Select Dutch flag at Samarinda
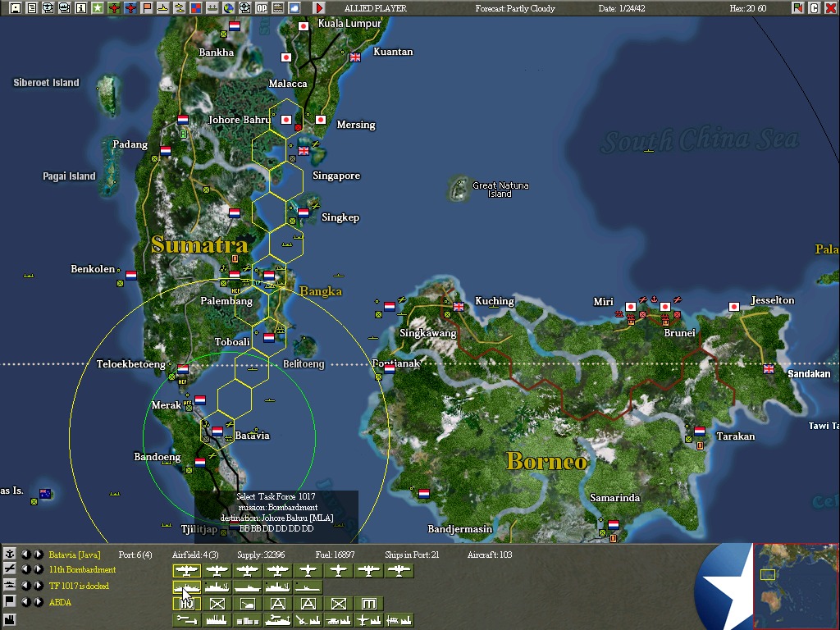Viewport: 840px width, 630px height. 614,524
